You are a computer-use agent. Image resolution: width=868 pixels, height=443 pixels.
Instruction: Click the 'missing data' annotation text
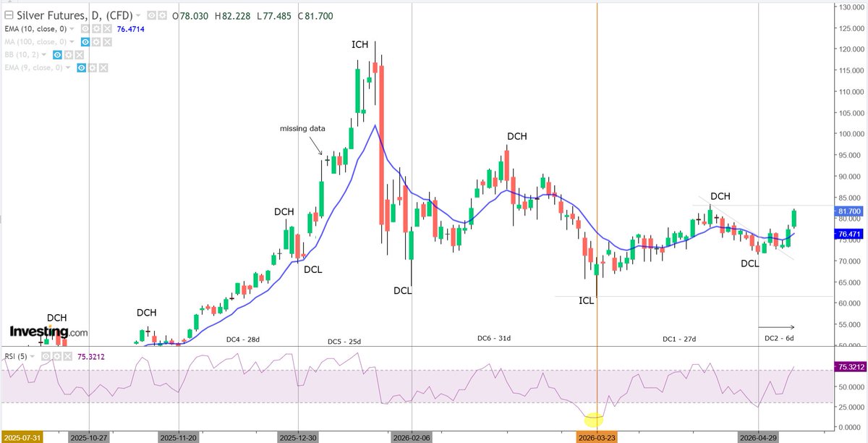coord(303,128)
